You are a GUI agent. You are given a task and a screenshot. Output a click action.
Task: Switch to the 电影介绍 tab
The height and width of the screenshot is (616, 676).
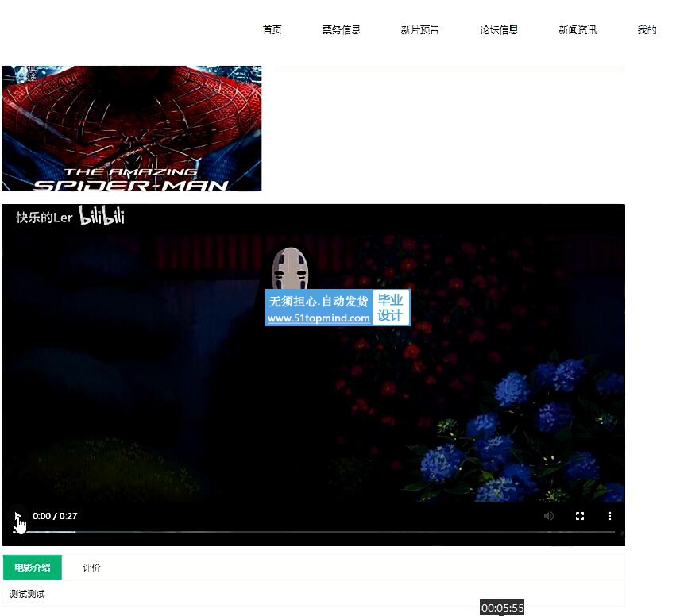coord(33,568)
